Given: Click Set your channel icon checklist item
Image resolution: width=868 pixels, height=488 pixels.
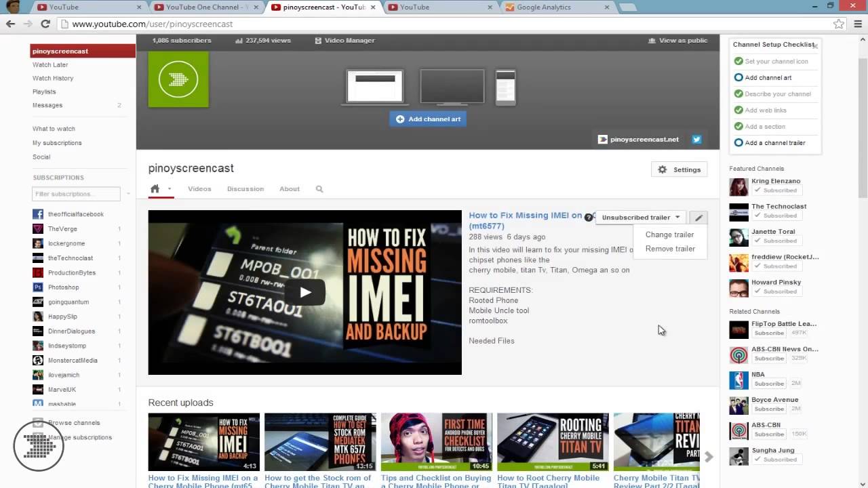Looking at the screenshot, I should (x=776, y=61).
